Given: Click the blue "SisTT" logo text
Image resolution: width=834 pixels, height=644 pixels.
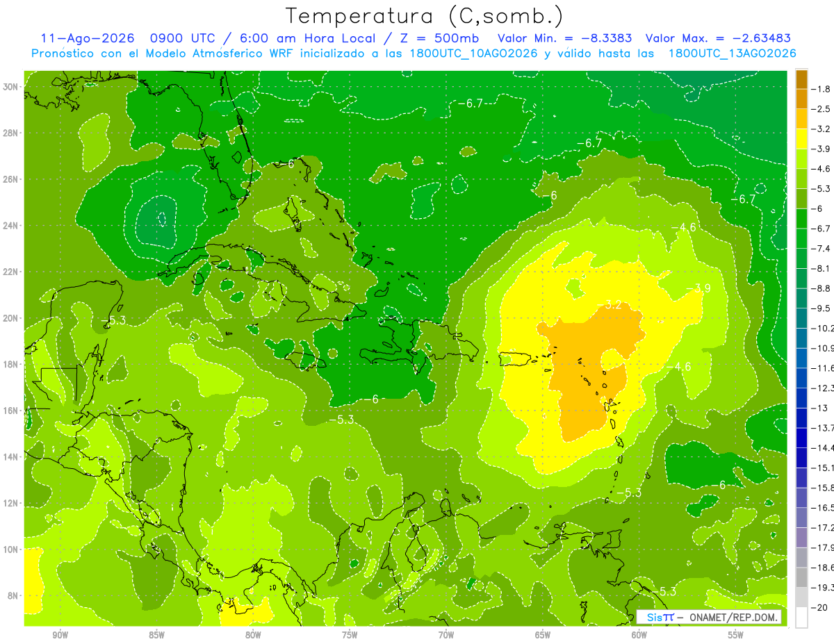Looking at the screenshot, I should pos(660,617).
